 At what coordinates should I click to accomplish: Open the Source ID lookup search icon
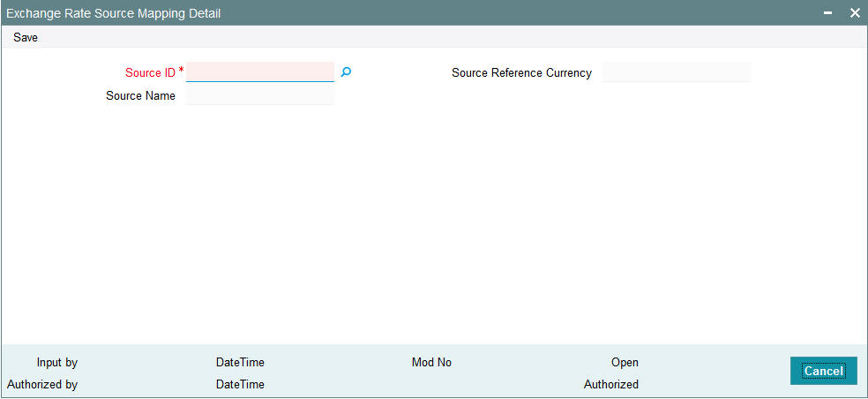click(x=346, y=72)
